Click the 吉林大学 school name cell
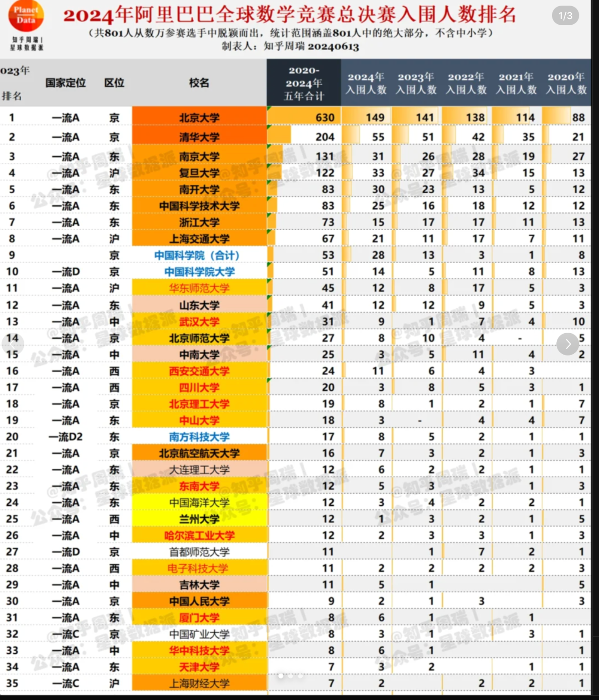Image resolution: width=599 pixels, height=700 pixels. (x=199, y=584)
